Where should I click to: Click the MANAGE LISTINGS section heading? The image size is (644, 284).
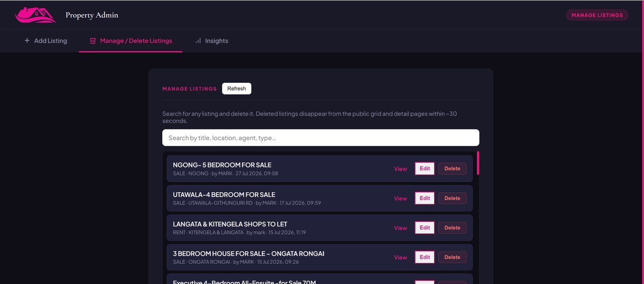(x=190, y=89)
